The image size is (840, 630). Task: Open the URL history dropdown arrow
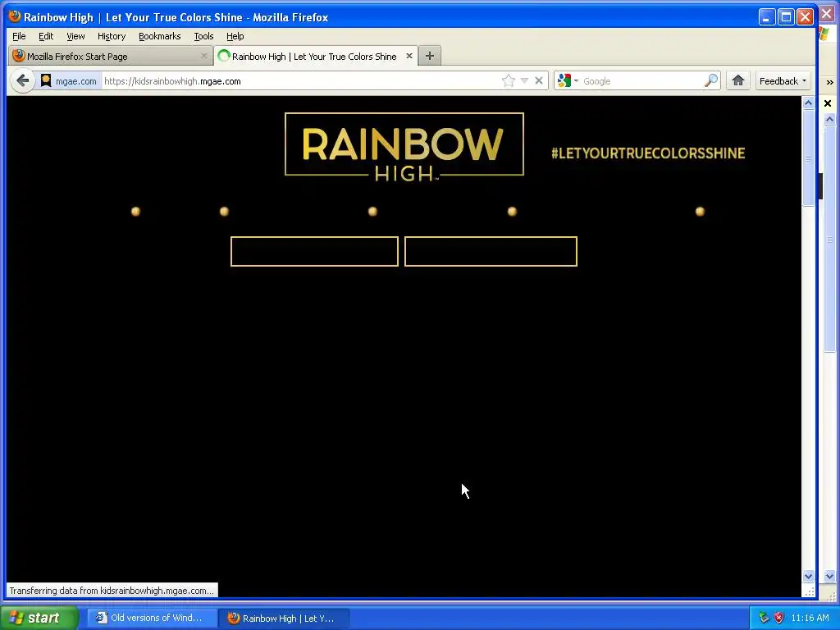click(x=524, y=81)
